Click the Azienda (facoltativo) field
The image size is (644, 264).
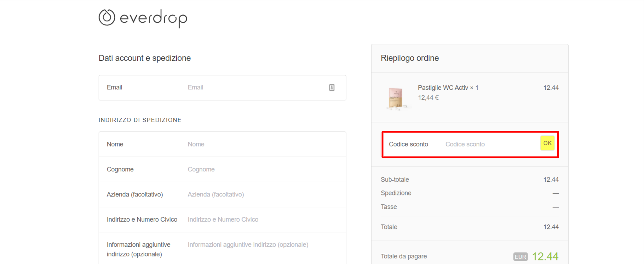(x=263, y=194)
